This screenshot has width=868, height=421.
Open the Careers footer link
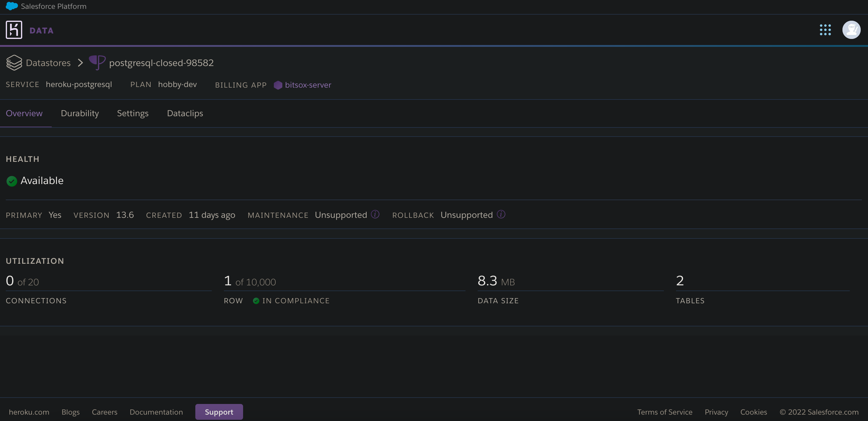click(x=104, y=412)
